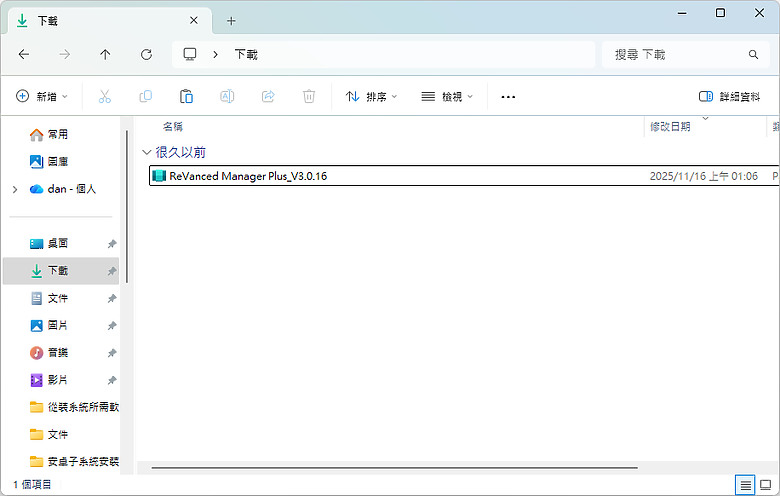Open the 新增 dropdown menu

click(x=42, y=97)
